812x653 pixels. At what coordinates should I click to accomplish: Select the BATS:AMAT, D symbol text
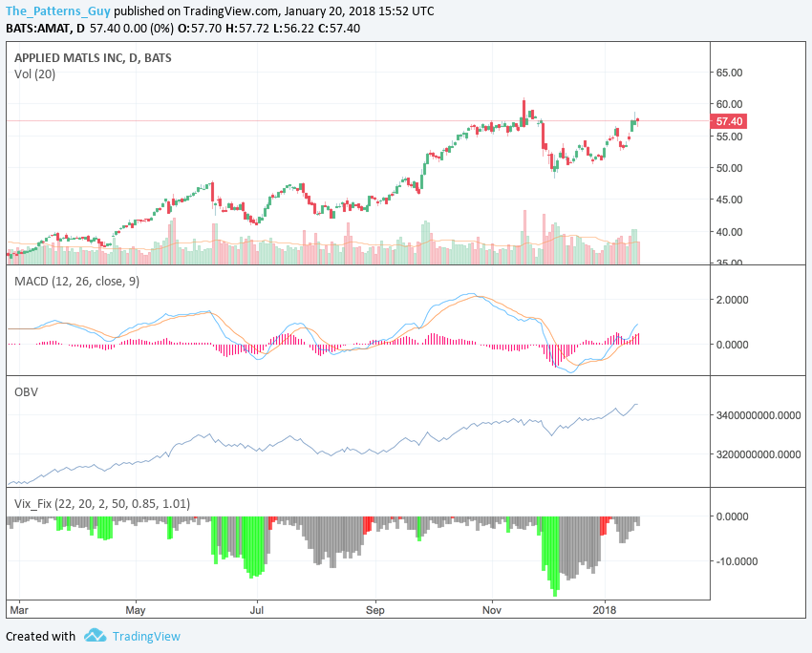[x=45, y=29]
